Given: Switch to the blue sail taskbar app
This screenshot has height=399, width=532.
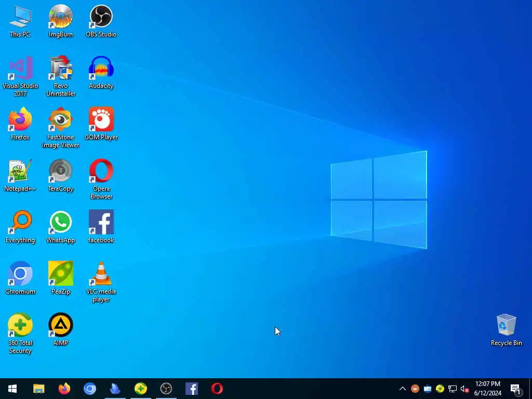Looking at the screenshot, I should click(115, 389).
